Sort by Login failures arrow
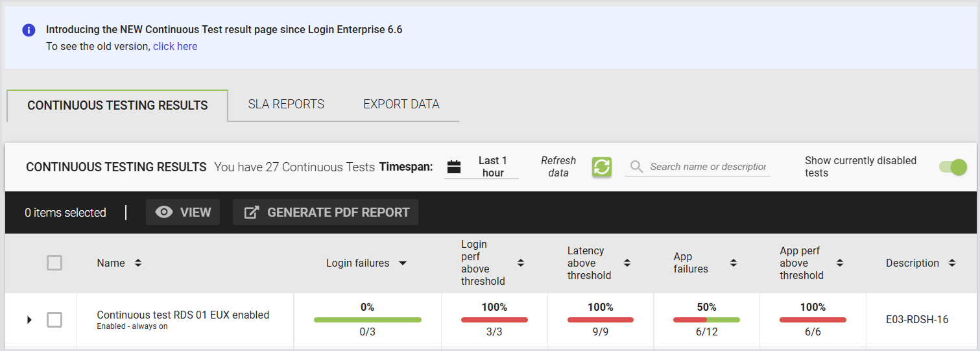Screen dimensions: 980x351 point(403,263)
